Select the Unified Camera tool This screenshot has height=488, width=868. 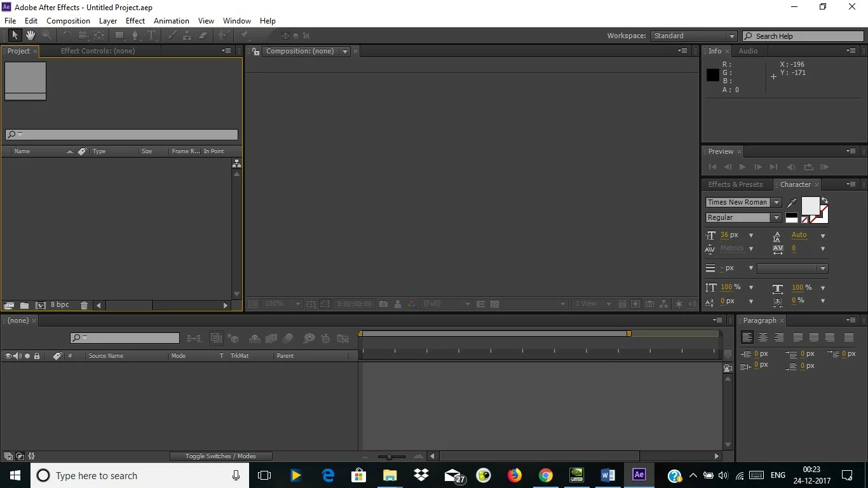click(x=83, y=36)
